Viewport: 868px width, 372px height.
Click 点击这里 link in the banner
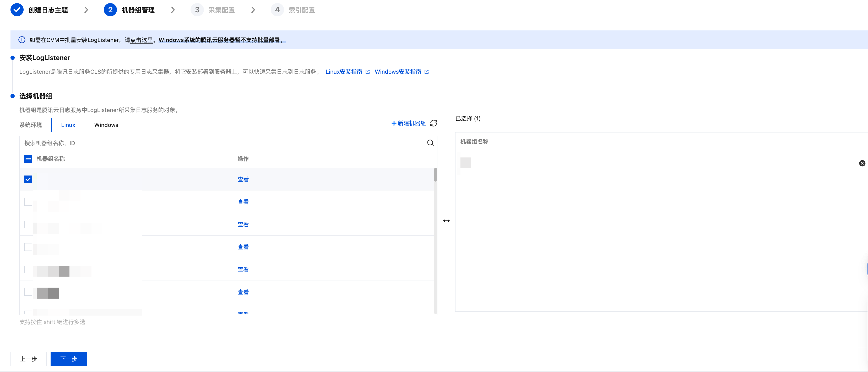[142, 40]
